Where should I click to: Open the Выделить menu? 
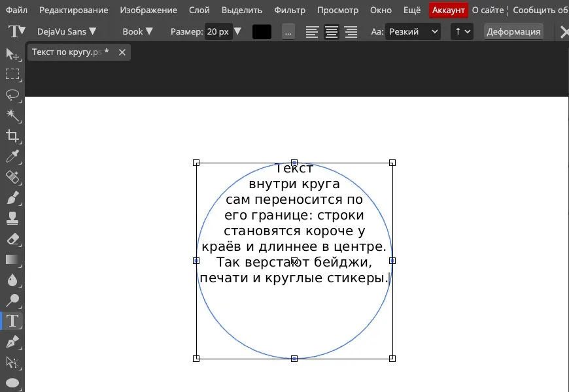(242, 10)
